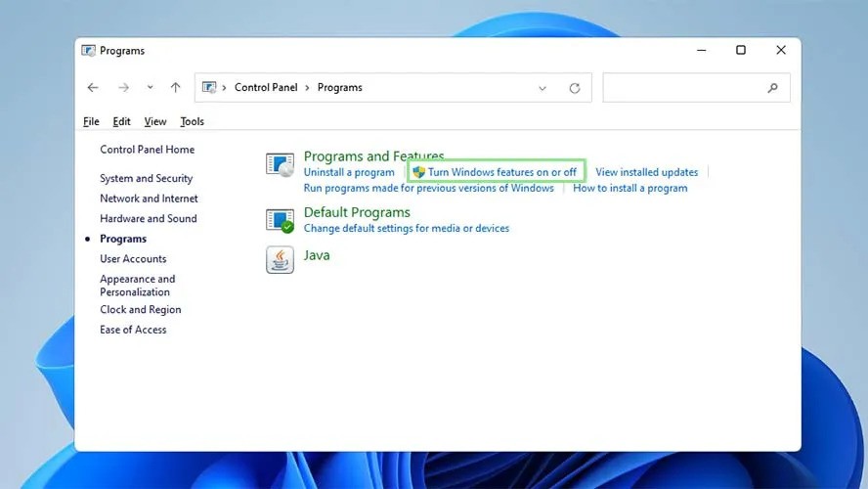Viewport: 868px width, 489px height.
Task: Open the View menu
Action: (x=155, y=121)
